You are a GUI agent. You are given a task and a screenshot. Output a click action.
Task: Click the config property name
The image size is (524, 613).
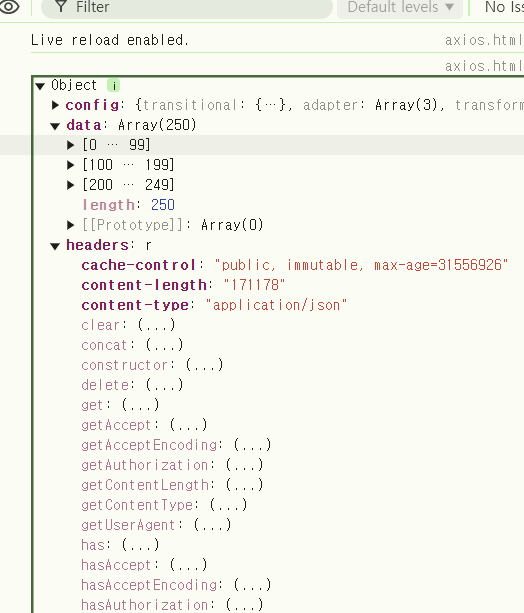pos(92,105)
